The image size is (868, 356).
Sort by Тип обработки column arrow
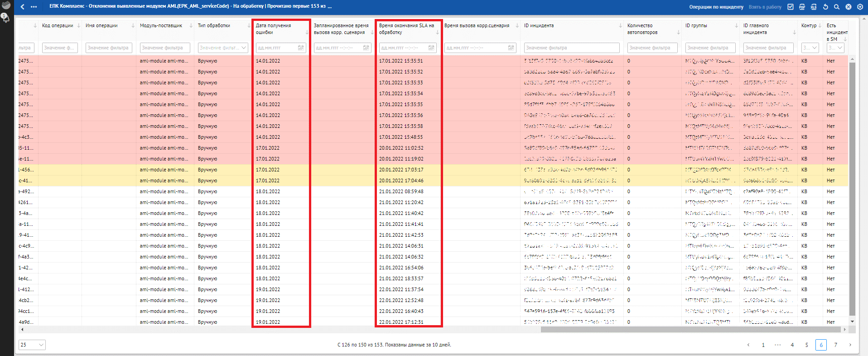(x=249, y=26)
